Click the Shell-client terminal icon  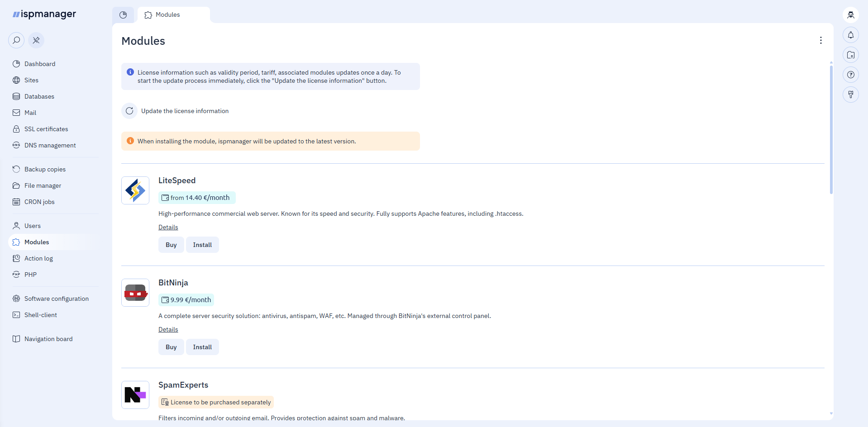(16, 315)
